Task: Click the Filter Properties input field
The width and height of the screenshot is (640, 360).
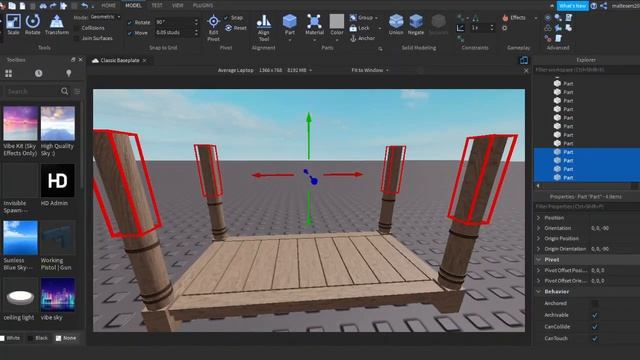Action: pos(586,207)
